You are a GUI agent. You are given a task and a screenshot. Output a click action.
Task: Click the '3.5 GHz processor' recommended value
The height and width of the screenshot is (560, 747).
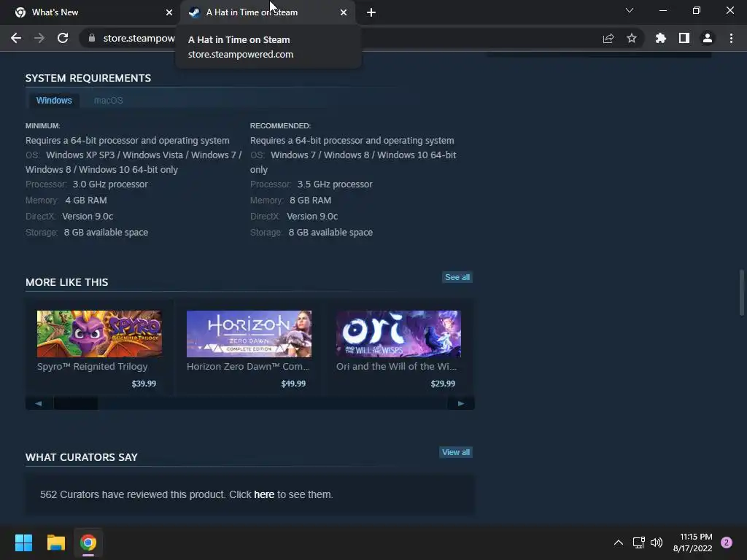335,184
